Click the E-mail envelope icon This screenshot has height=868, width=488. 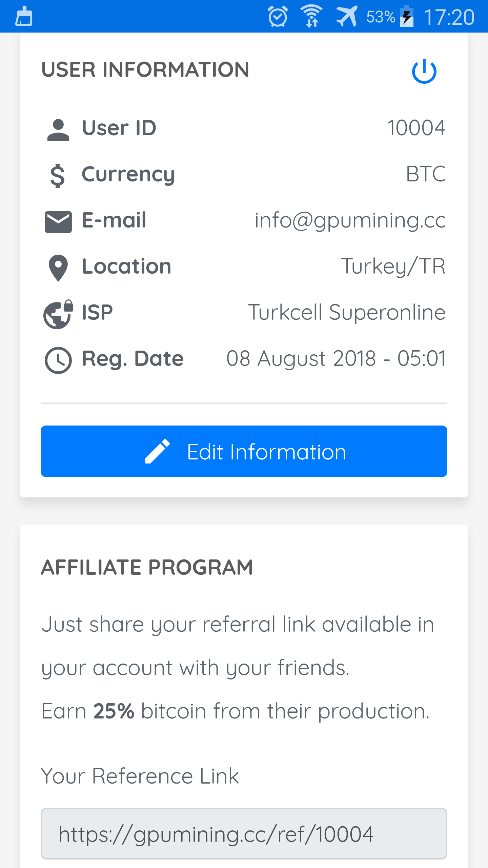58,222
